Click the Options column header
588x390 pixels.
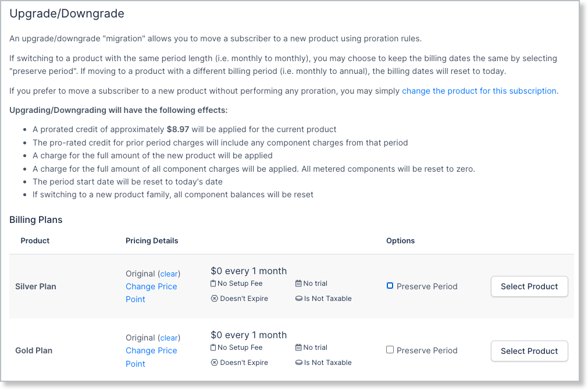(400, 240)
